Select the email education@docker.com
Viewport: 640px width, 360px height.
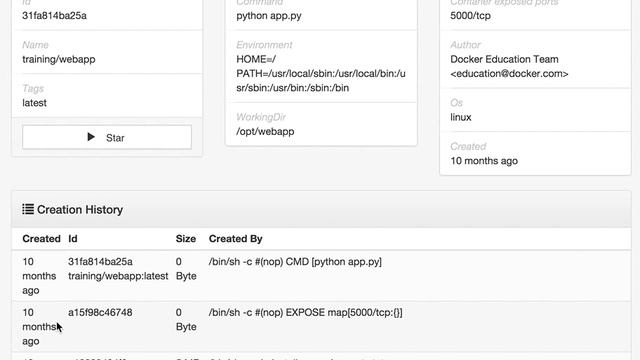(x=509, y=73)
